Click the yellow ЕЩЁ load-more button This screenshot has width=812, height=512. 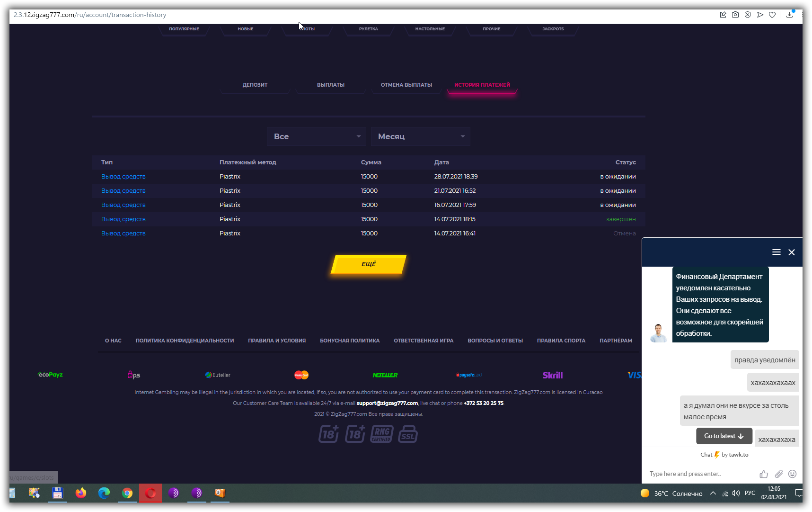coord(369,264)
